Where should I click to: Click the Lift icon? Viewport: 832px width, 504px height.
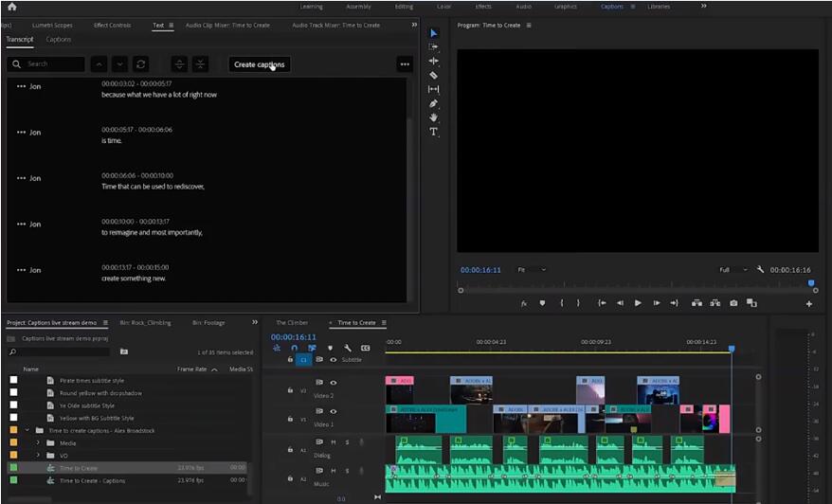pyautogui.click(x=696, y=303)
